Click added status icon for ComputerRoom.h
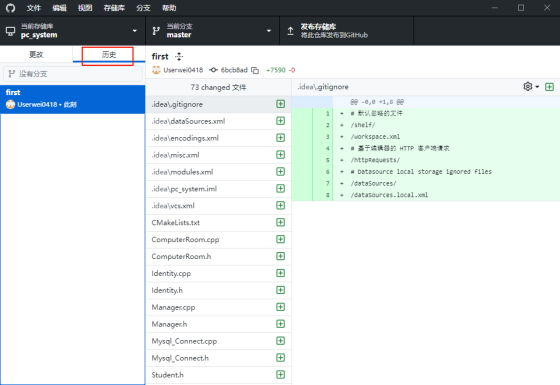The height and width of the screenshot is (385, 560). point(281,256)
